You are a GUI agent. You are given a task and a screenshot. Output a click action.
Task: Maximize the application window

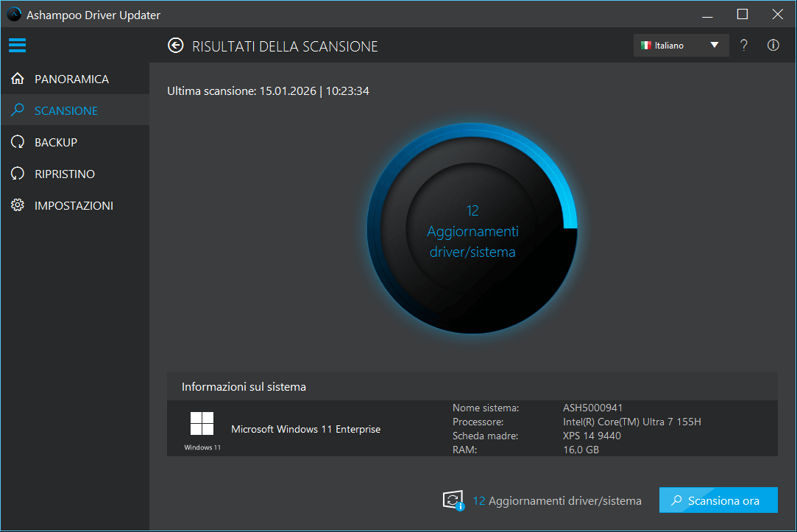[x=742, y=14]
